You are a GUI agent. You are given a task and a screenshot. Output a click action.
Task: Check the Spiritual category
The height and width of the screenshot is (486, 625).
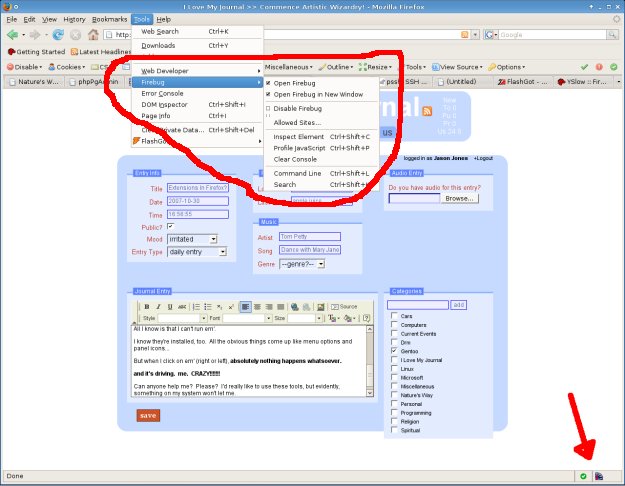tap(394, 430)
